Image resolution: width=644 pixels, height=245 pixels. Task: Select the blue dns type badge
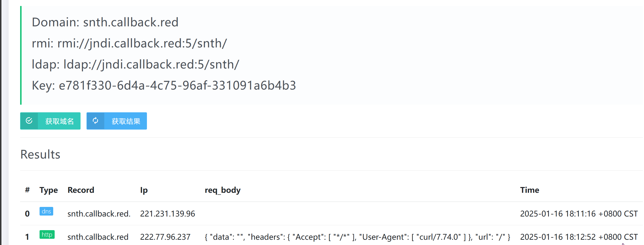click(46, 211)
